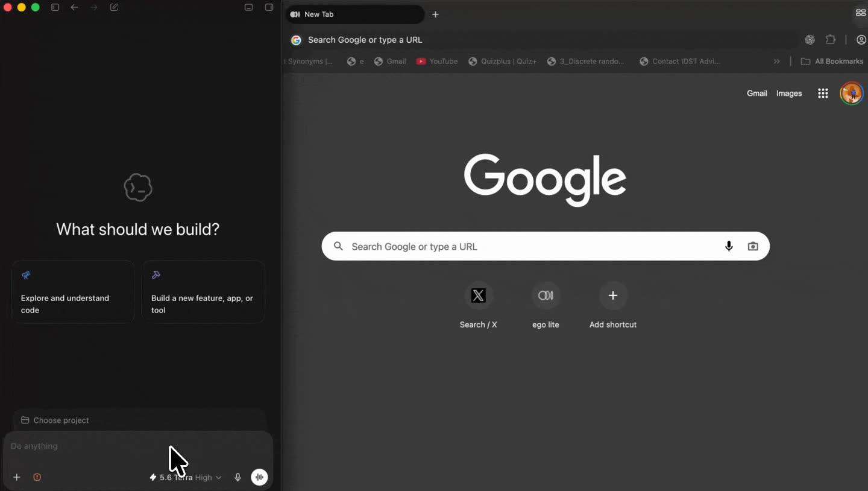Click the Add shortcut button
The width and height of the screenshot is (868, 491).
(x=613, y=305)
